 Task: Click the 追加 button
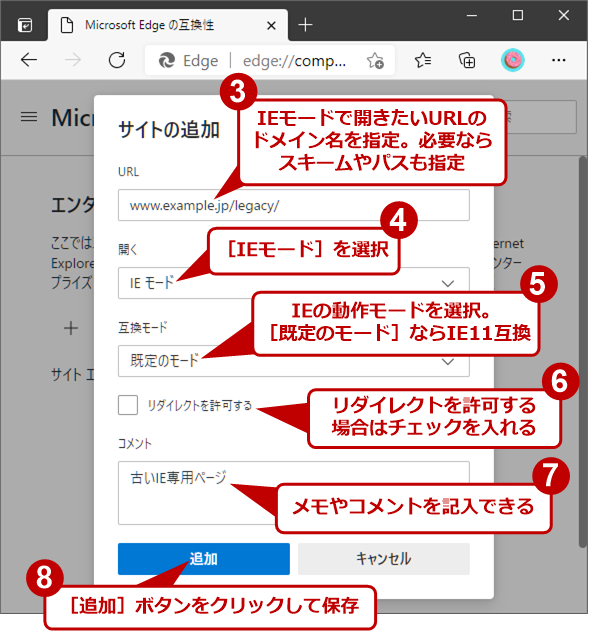pos(204,559)
